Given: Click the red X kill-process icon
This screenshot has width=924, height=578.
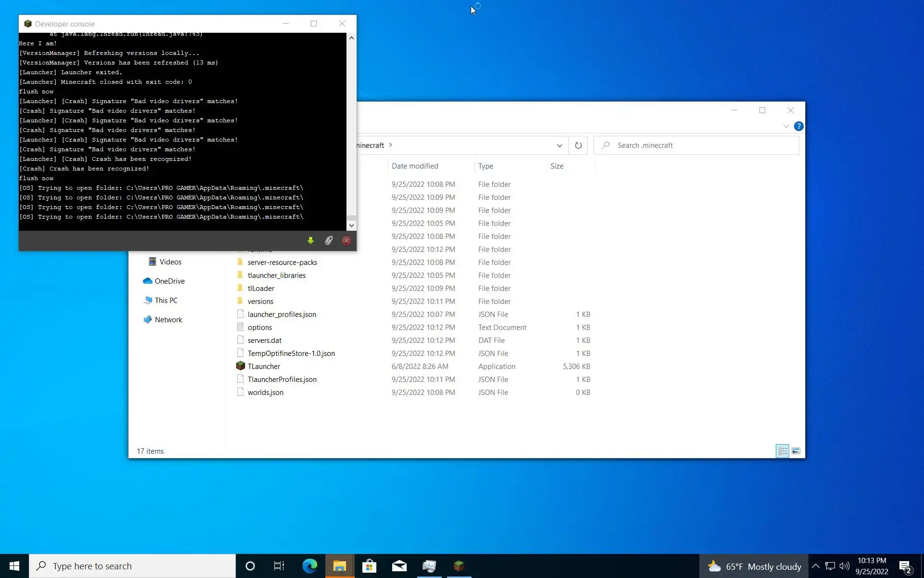Looking at the screenshot, I should 346,241.
